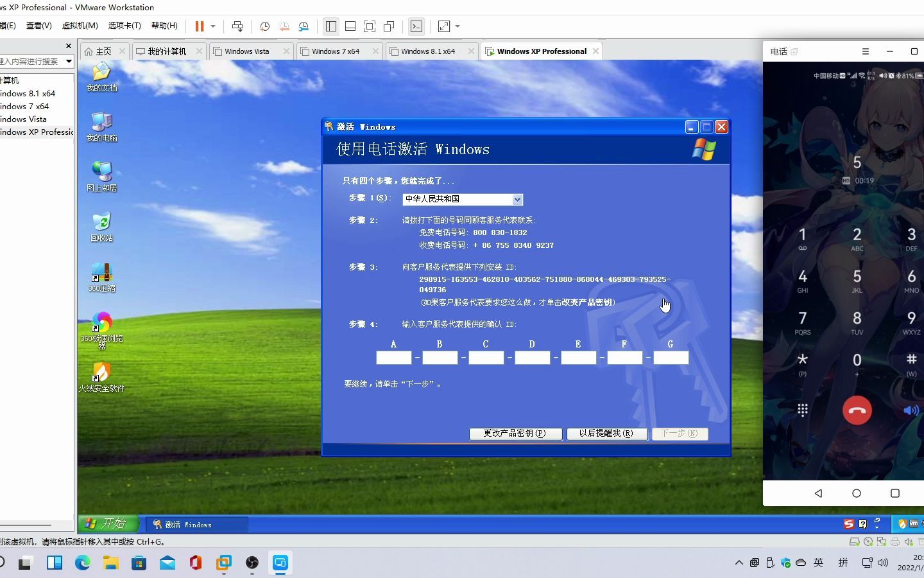Select Windows 7 x64 in library tree
The width and height of the screenshot is (924, 578).
pyautogui.click(x=24, y=106)
